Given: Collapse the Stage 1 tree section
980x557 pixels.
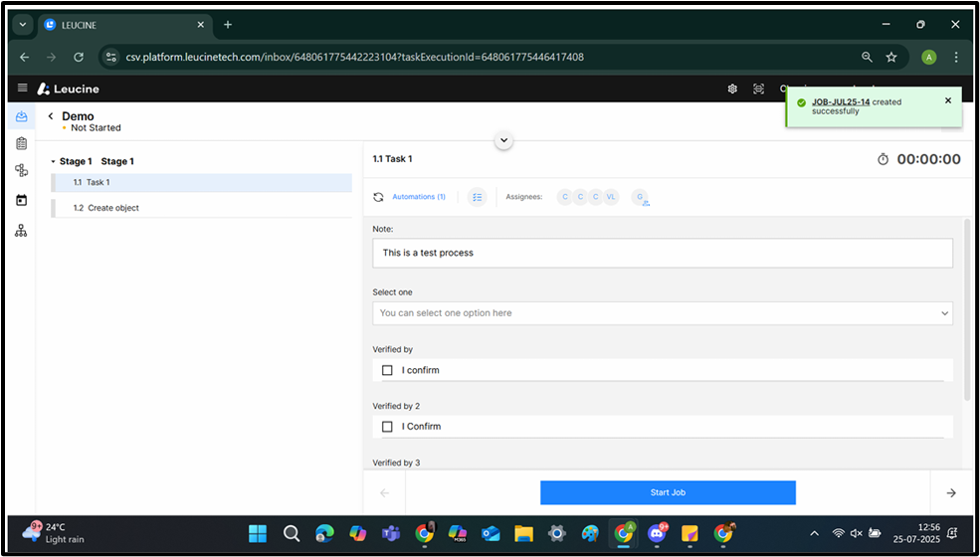Looking at the screenshot, I should [x=53, y=162].
